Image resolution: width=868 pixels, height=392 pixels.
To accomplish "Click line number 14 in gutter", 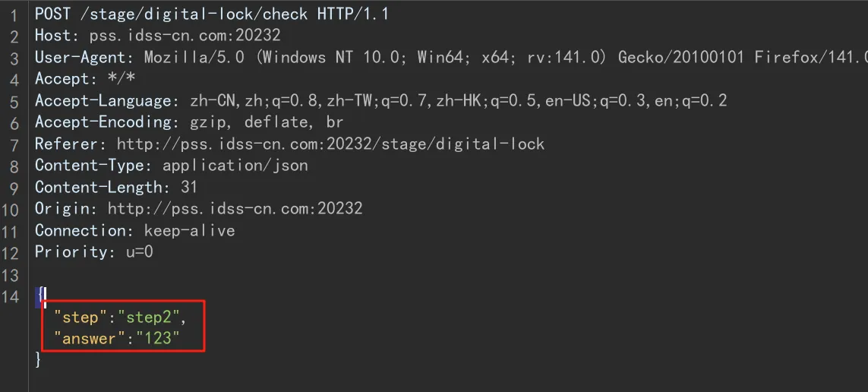I will (x=11, y=296).
